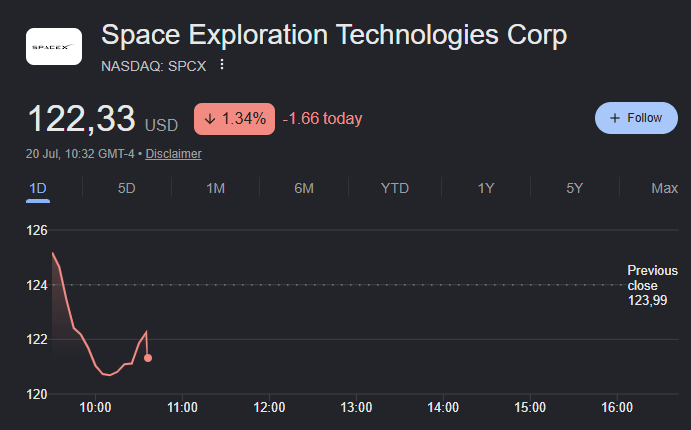The height and width of the screenshot is (430, 691).
Task: Click the Space Exploration Technologies Corp title
Action: click(334, 35)
